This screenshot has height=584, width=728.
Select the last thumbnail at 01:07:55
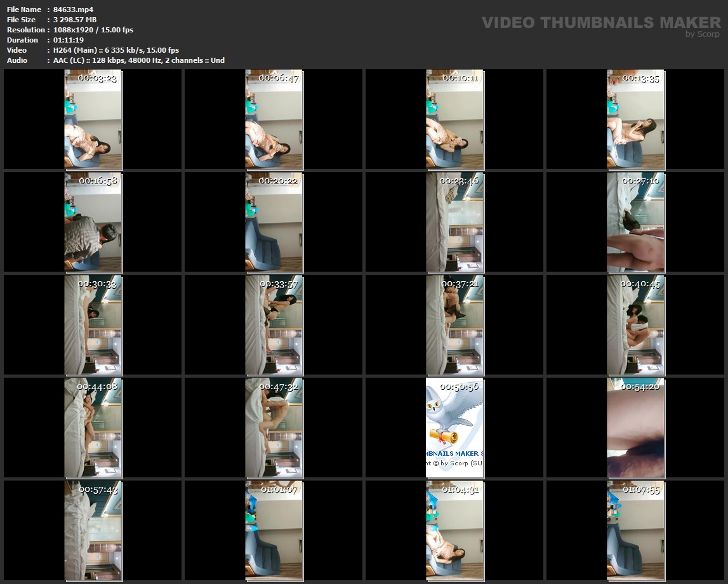(636, 531)
